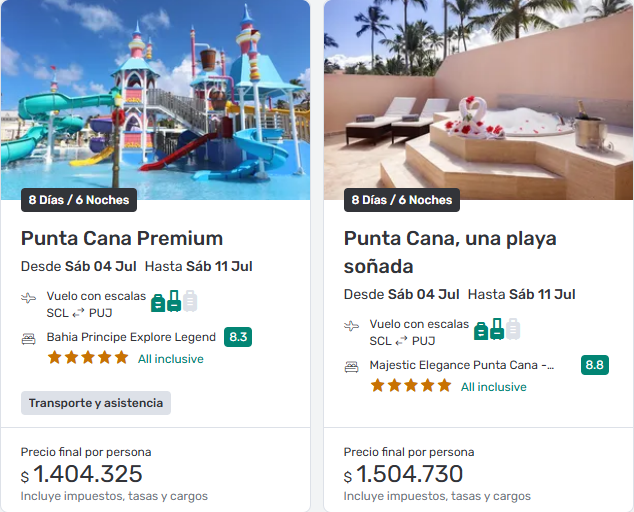634x512 pixels.
Task: Click the water park thumbnail image
Action: [x=155, y=90]
